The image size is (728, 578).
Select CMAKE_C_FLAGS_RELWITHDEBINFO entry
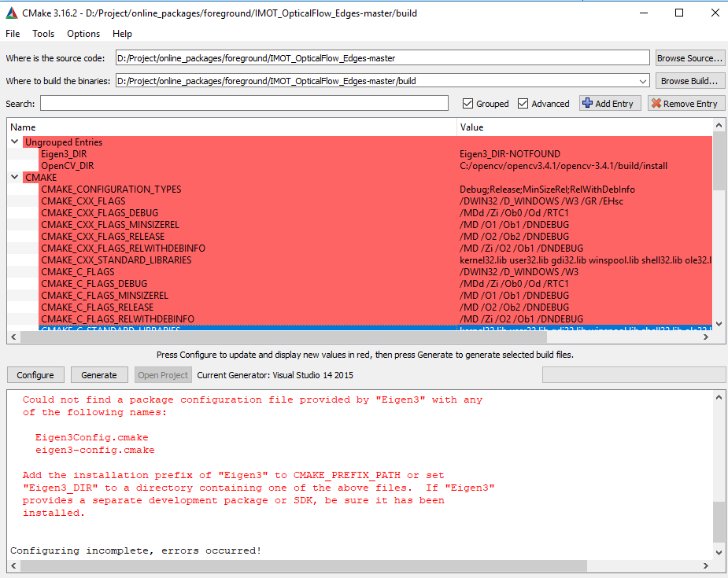tap(117, 318)
